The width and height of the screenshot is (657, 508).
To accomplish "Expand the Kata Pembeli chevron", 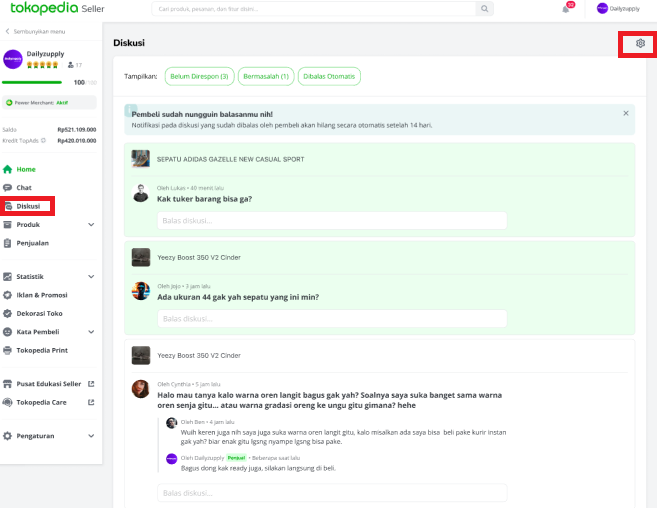I will point(91,332).
